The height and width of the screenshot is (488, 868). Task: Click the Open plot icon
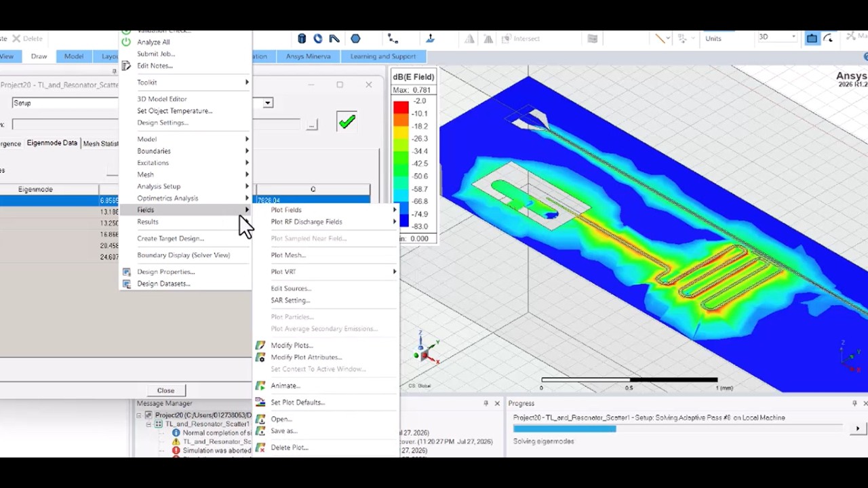tap(260, 419)
